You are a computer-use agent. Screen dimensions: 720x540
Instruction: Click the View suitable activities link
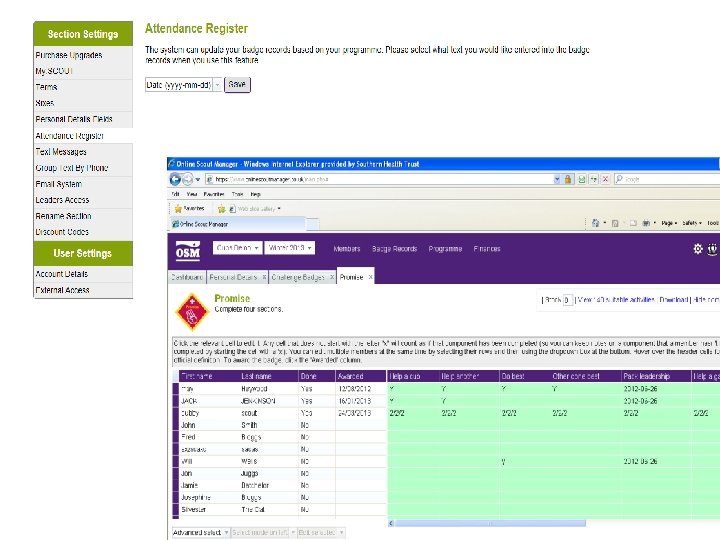point(616,300)
